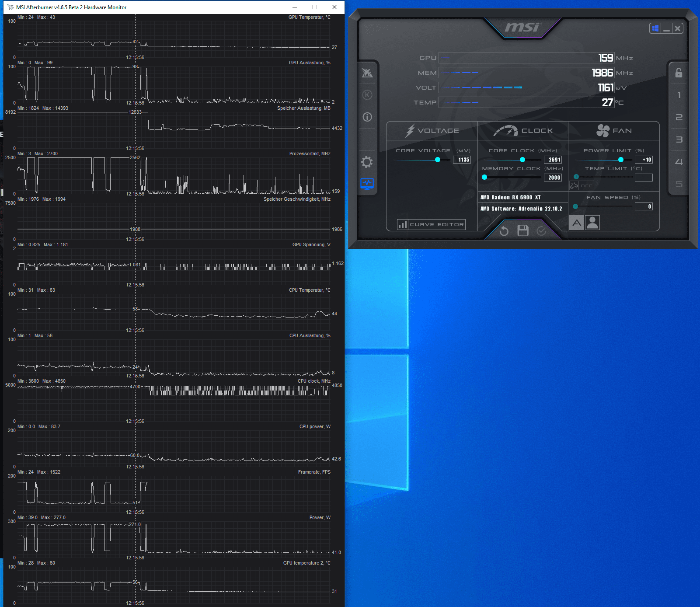Click the OC Scanner fighter-jet icon

pyautogui.click(x=367, y=73)
